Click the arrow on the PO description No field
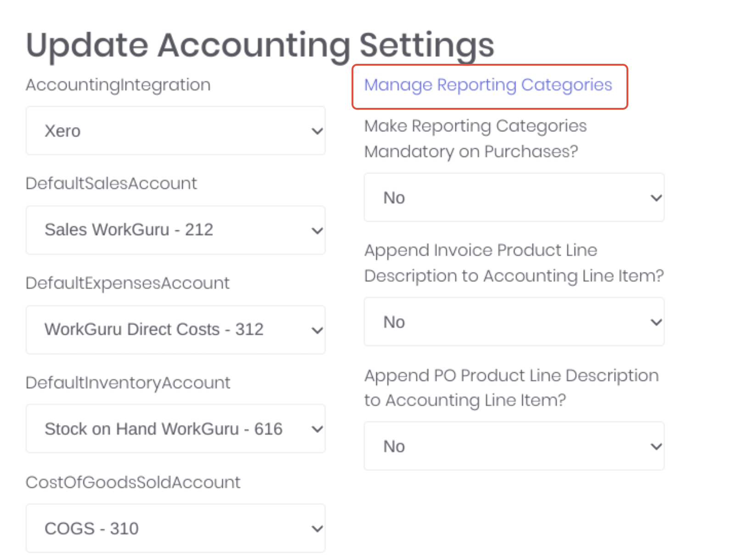749x560 pixels. pyautogui.click(x=655, y=446)
